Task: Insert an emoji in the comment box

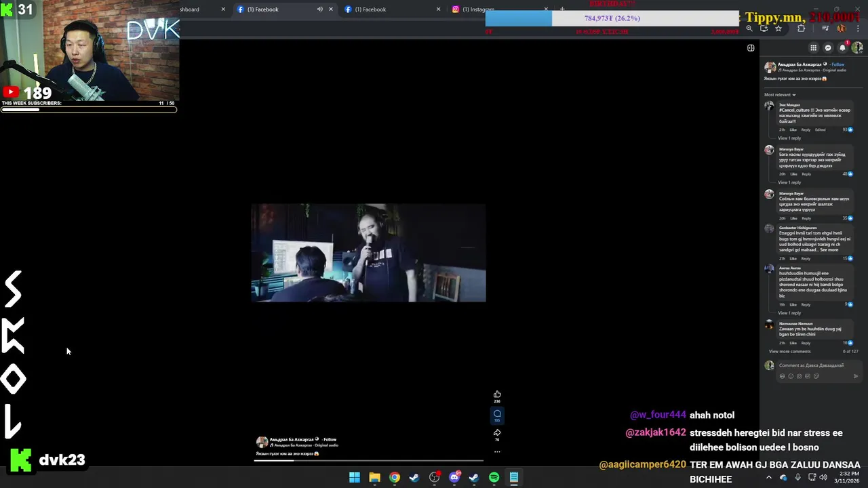Action: click(x=791, y=376)
